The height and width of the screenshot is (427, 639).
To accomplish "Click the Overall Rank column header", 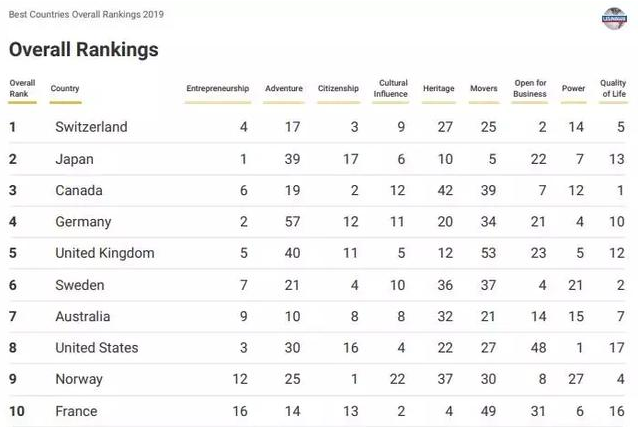I will (22, 89).
